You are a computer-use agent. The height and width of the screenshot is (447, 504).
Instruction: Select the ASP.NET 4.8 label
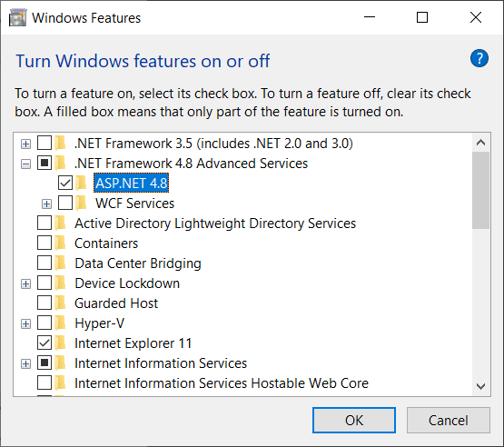click(131, 184)
